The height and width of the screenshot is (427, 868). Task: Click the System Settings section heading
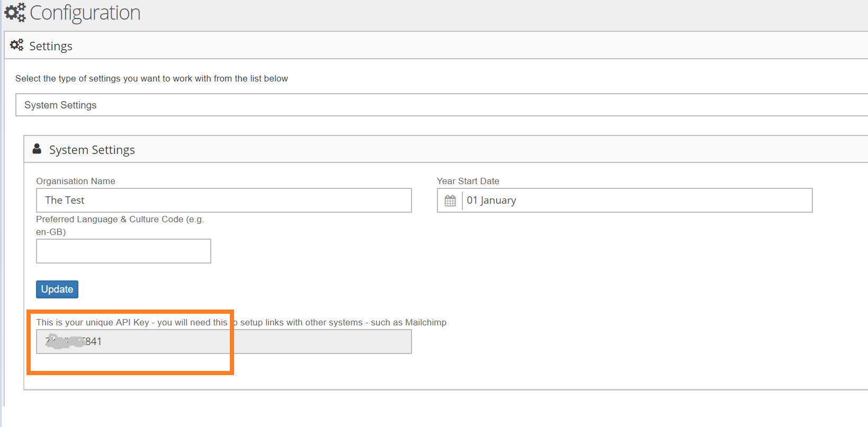[92, 150]
